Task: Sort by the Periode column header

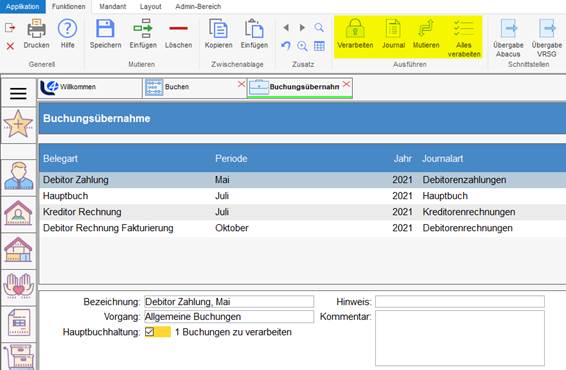Action: 231,158
